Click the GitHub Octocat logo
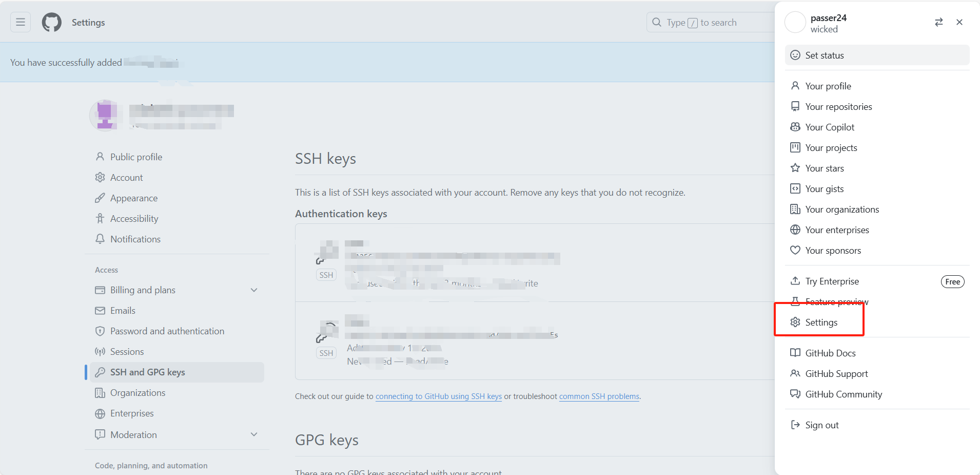The width and height of the screenshot is (980, 475). 51,23
